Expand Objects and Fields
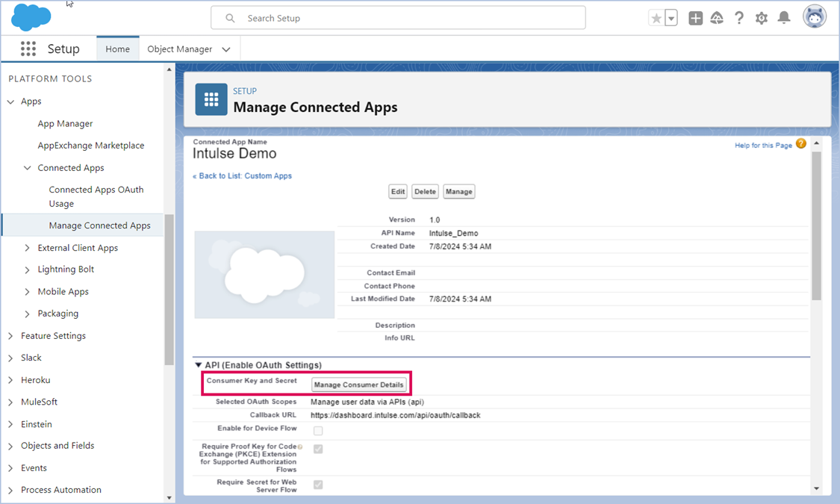The image size is (840, 504). click(10, 447)
